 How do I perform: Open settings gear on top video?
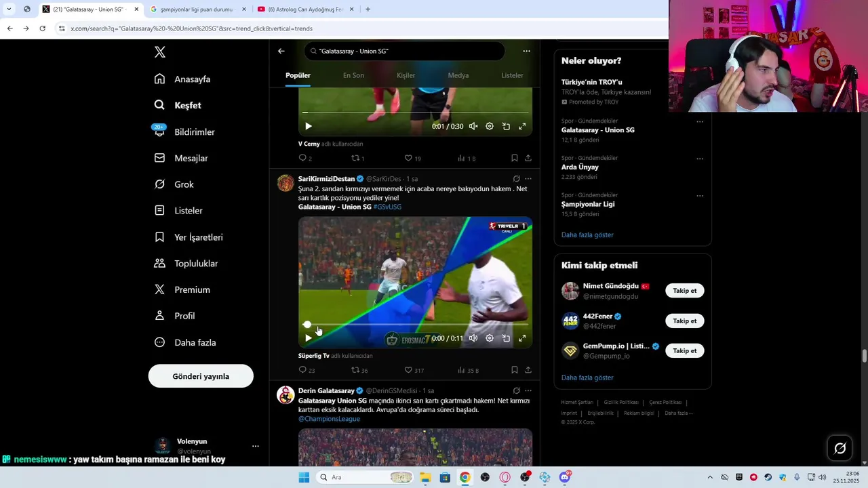[x=490, y=126]
